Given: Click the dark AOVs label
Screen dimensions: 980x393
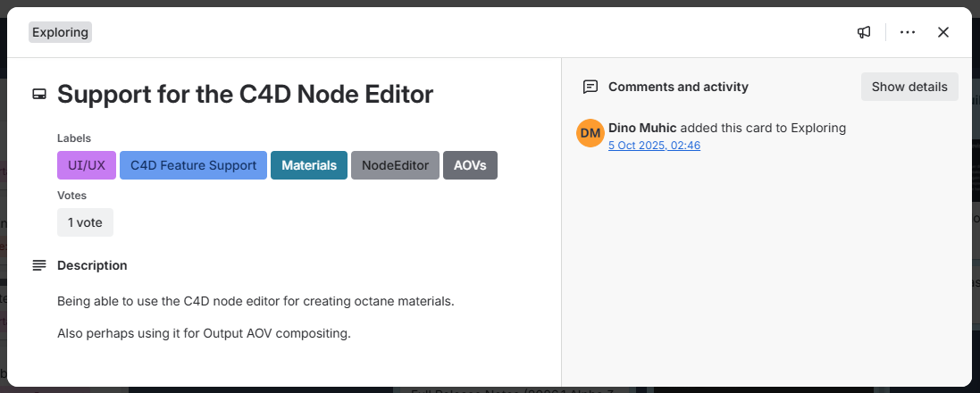Looking at the screenshot, I should 470,165.
